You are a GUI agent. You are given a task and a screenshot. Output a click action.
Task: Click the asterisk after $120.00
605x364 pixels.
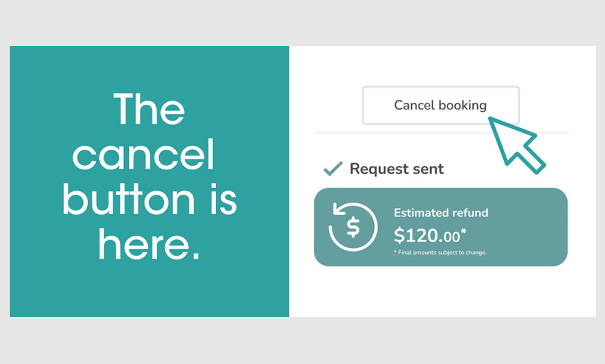464,231
